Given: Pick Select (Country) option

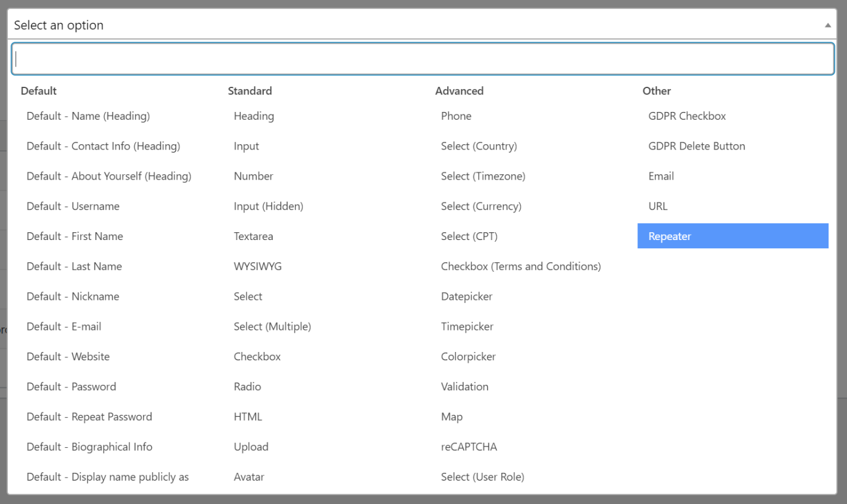Looking at the screenshot, I should click(526, 146).
